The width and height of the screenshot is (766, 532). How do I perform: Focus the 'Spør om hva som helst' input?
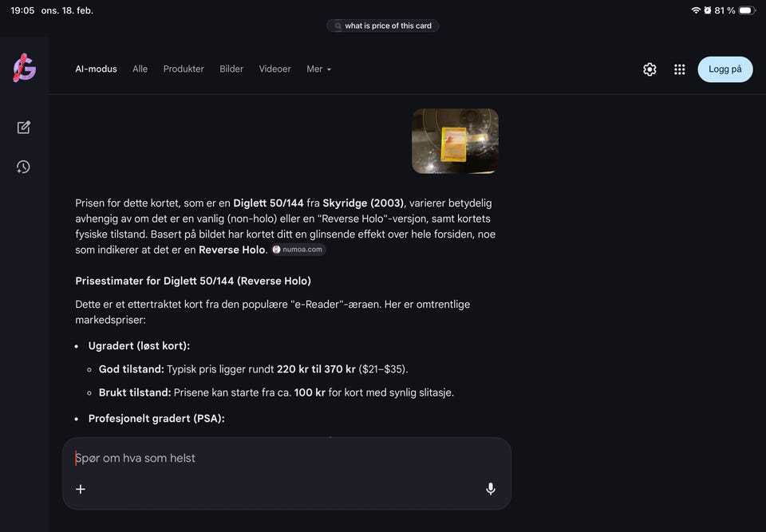(x=286, y=459)
